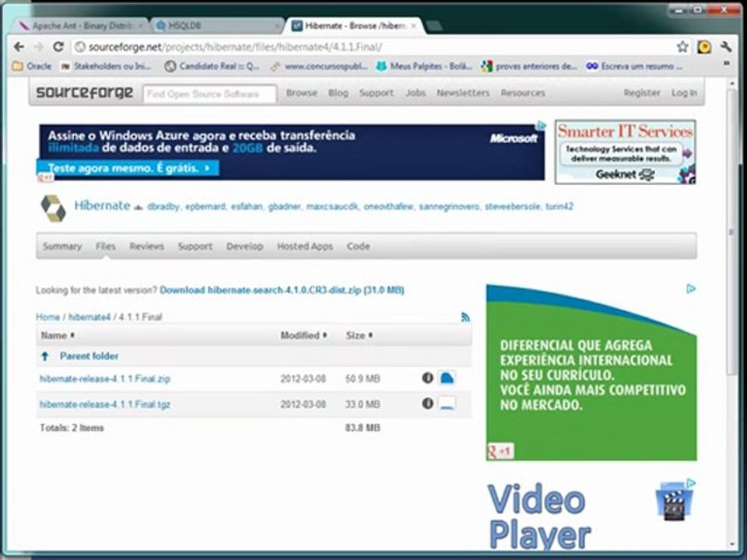Open the Oracle bookmark folder
The height and width of the screenshot is (560, 747).
pos(32,66)
